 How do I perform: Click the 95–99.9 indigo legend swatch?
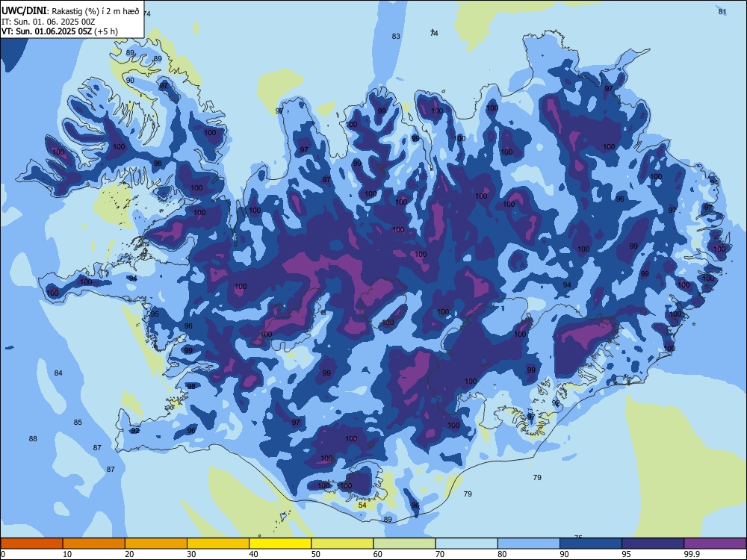coord(653,544)
